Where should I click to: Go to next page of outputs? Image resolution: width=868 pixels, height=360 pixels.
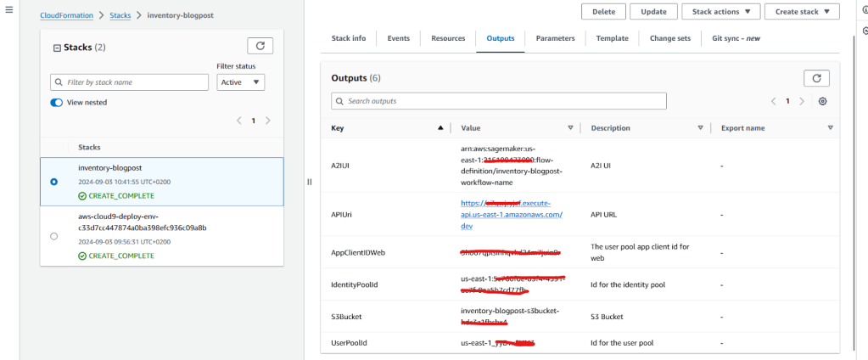(x=803, y=101)
